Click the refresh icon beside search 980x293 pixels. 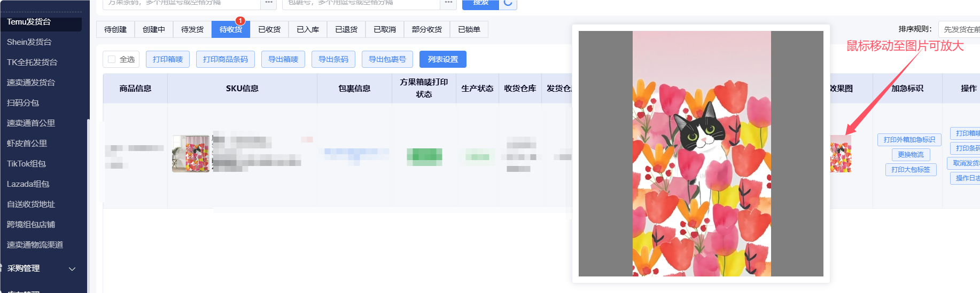508,3
